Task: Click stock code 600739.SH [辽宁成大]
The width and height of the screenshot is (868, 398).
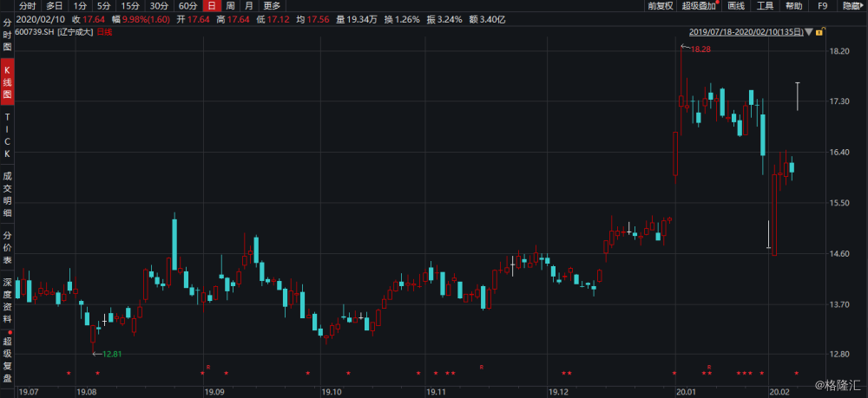Action: 55,32
